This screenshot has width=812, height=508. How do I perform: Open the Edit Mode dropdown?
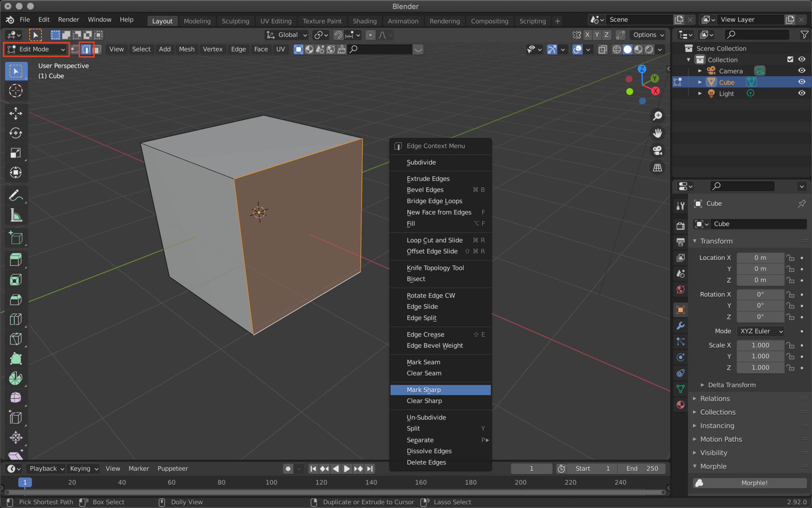36,49
